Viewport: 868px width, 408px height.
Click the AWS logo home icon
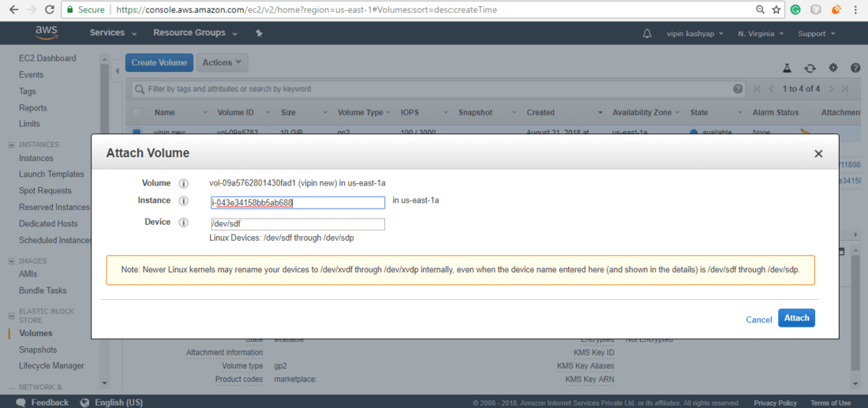46,32
